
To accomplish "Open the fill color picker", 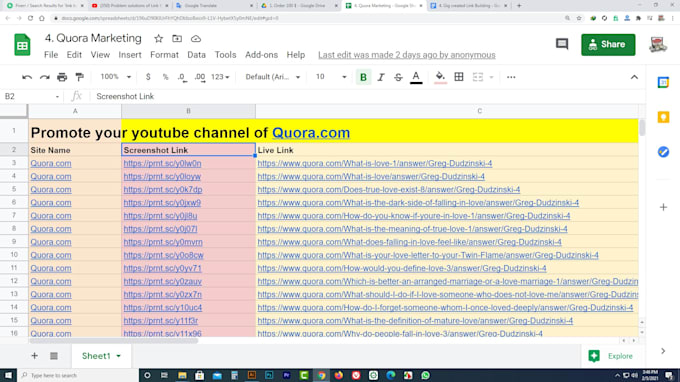I will (x=440, y=77).
